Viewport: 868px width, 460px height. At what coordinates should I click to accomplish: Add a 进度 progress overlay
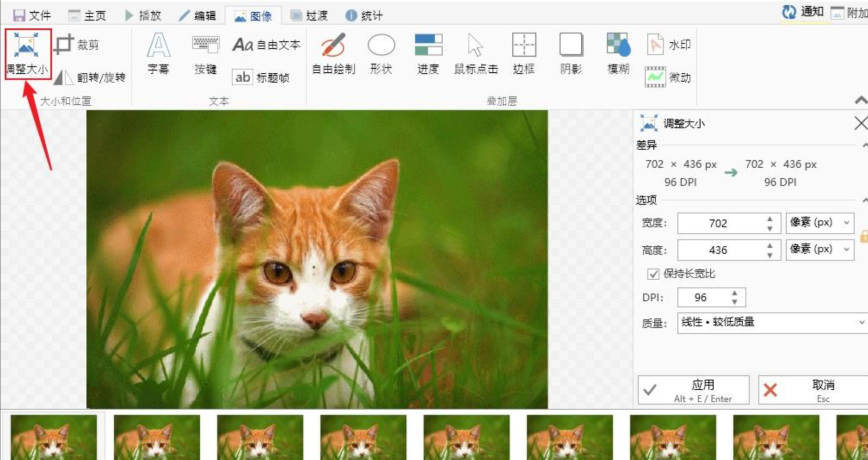(x=428, y=54)
